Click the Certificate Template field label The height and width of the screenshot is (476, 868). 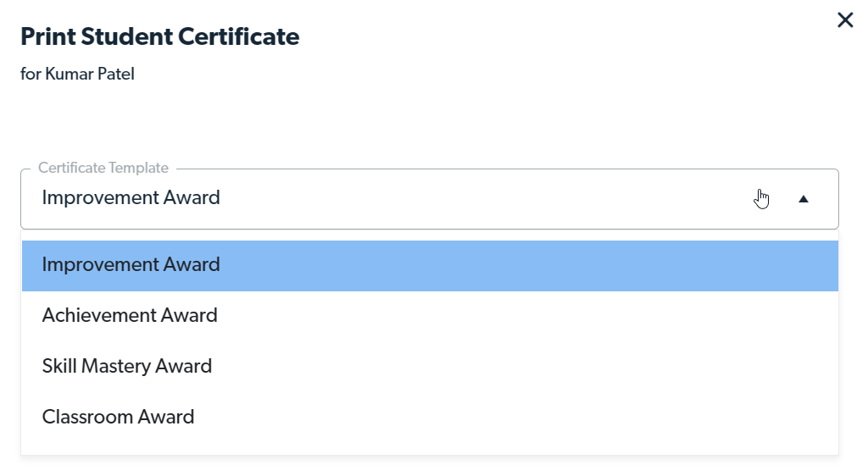pos(103,168)
